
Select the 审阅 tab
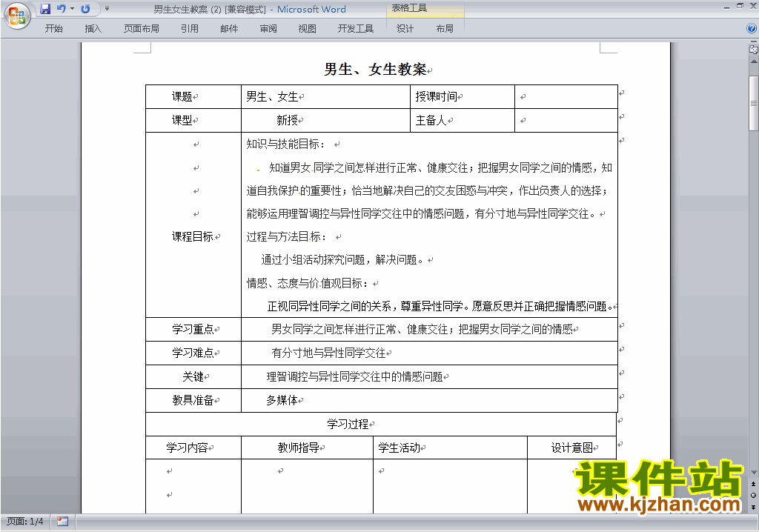tap(268, 29)
